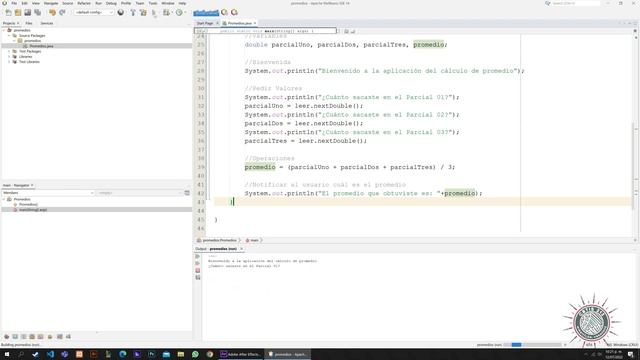
Task: Click the Redo toolbar icon
Action: click(62, 13)
